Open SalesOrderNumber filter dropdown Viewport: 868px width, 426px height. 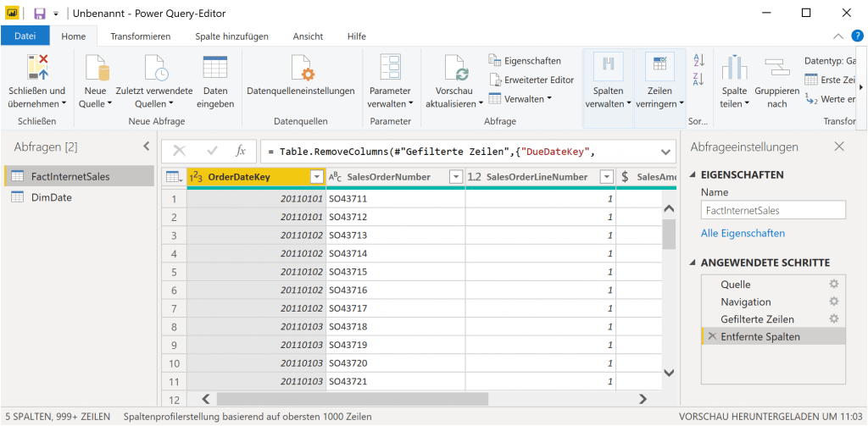(x=455, y=177)
